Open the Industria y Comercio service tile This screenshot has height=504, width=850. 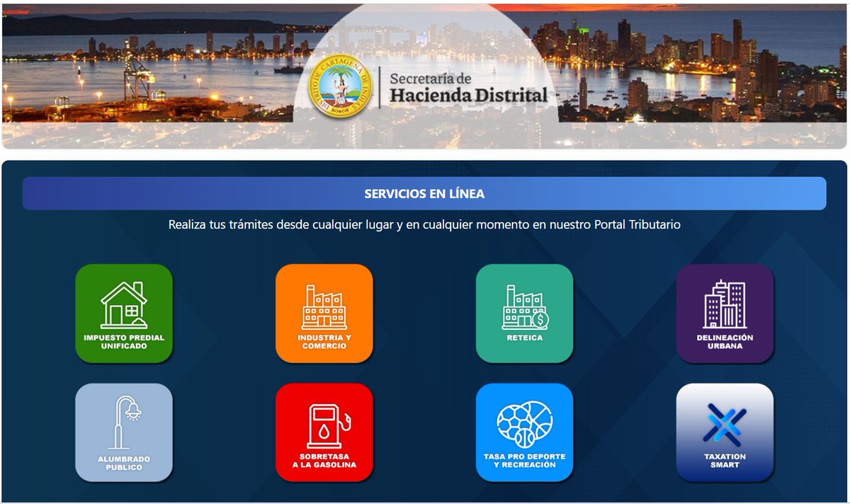324,314
